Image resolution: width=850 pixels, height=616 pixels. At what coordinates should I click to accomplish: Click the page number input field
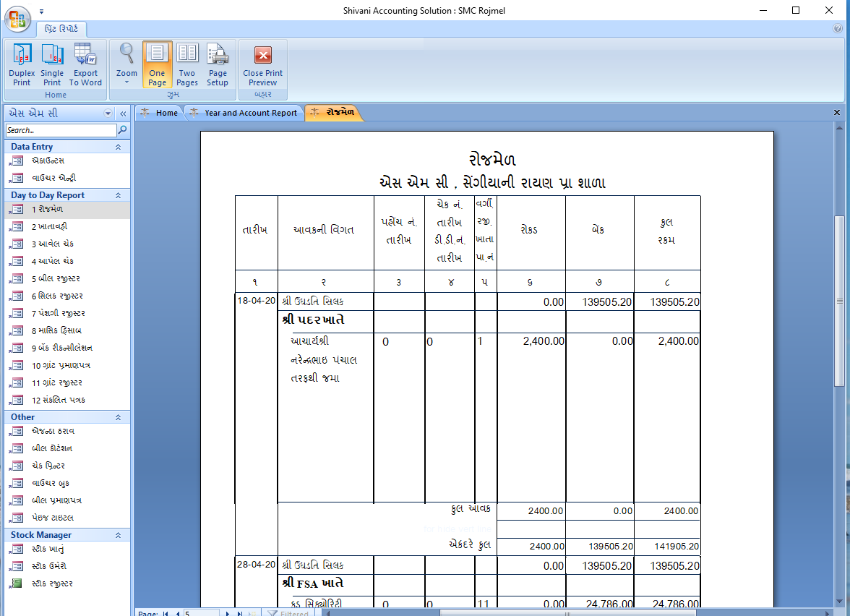[202, 612]
